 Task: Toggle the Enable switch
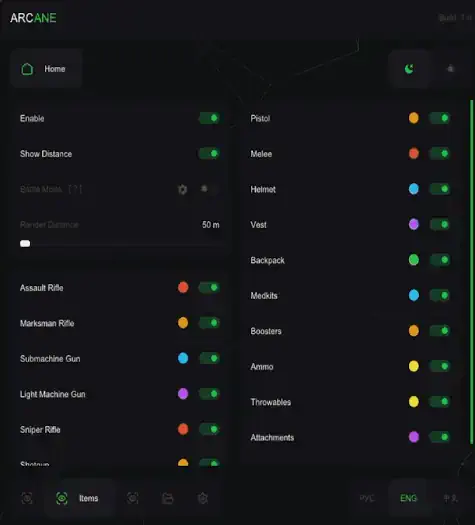pyautogui.click(x=209, y=118)
